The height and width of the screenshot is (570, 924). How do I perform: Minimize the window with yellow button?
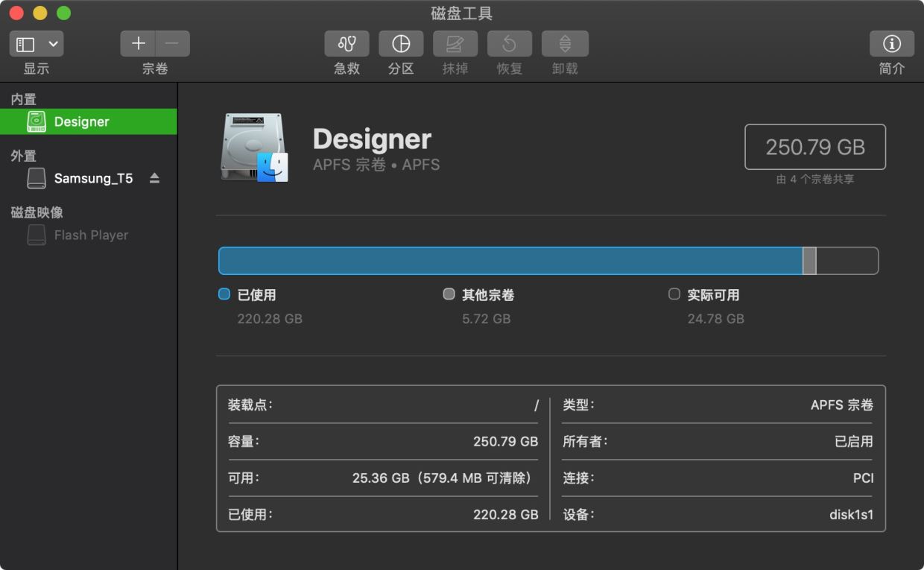click(40, 13)
